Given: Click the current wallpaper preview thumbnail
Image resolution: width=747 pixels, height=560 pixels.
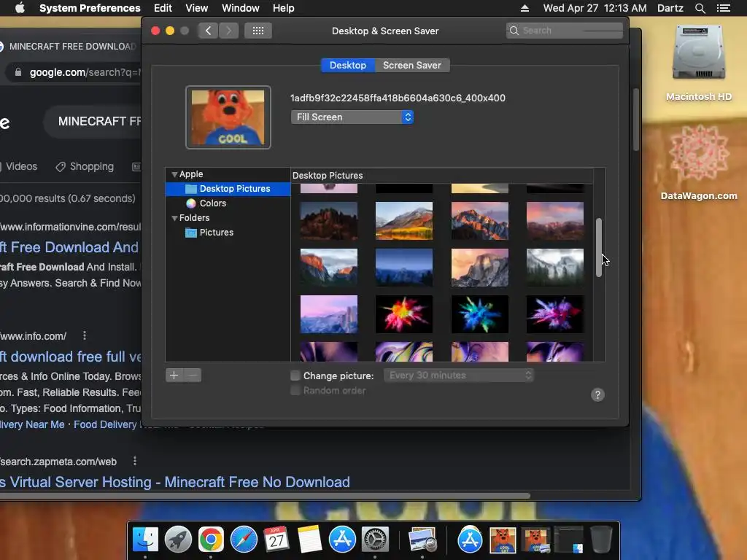Looking at the screenshot, I should [228, 117].
